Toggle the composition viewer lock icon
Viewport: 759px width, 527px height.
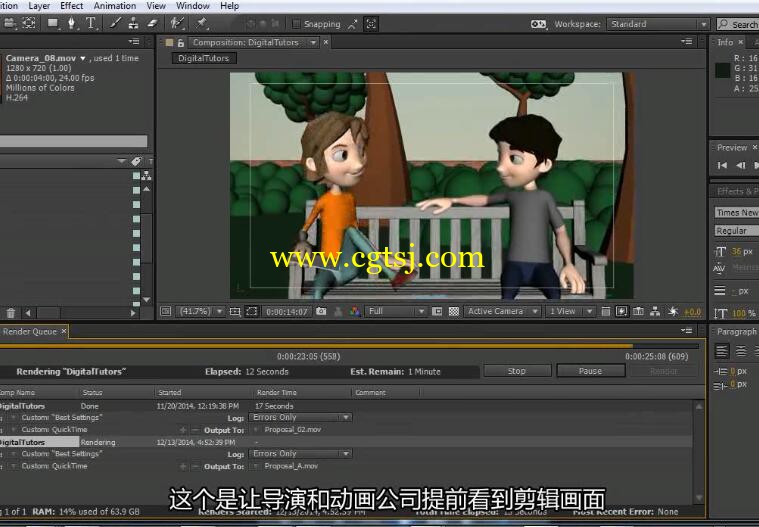click(181, 43)
